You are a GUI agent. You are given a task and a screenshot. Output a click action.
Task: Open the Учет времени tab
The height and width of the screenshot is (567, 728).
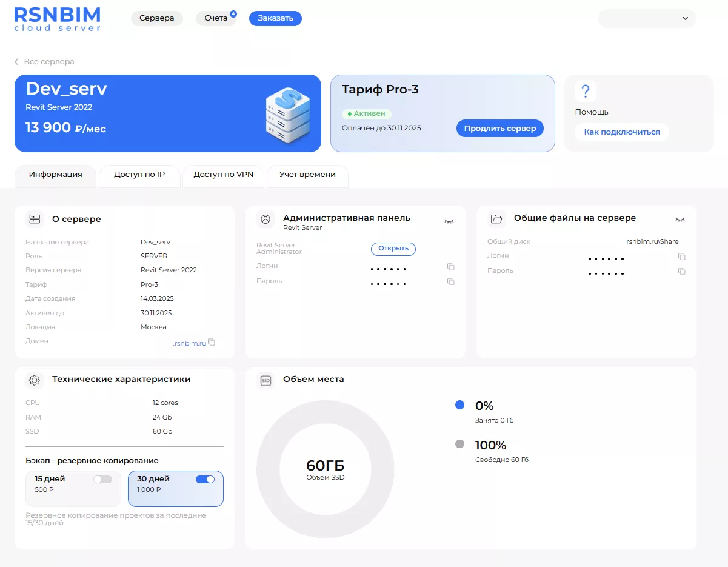click(x=307, y=175)
